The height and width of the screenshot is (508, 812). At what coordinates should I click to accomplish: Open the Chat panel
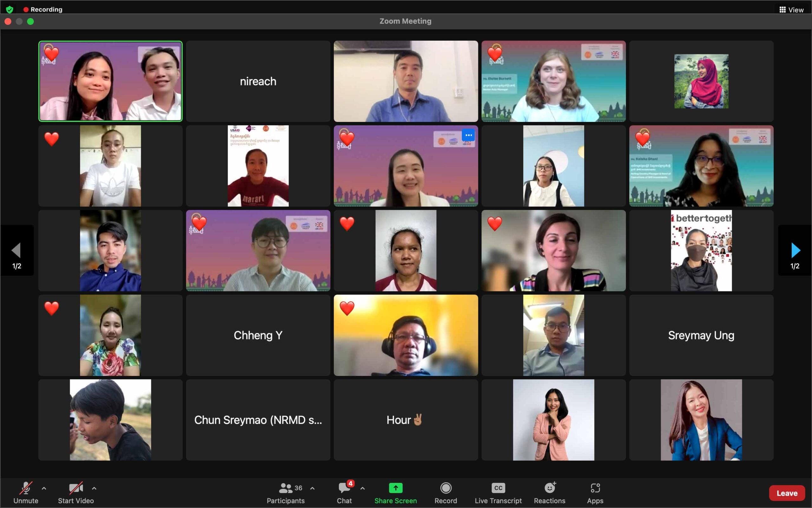pos(344,492)
